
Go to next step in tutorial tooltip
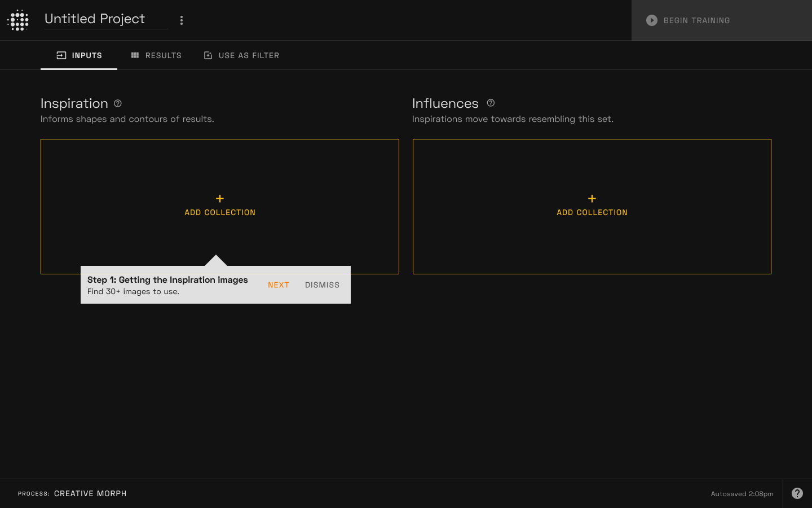[x=279, y=285]
